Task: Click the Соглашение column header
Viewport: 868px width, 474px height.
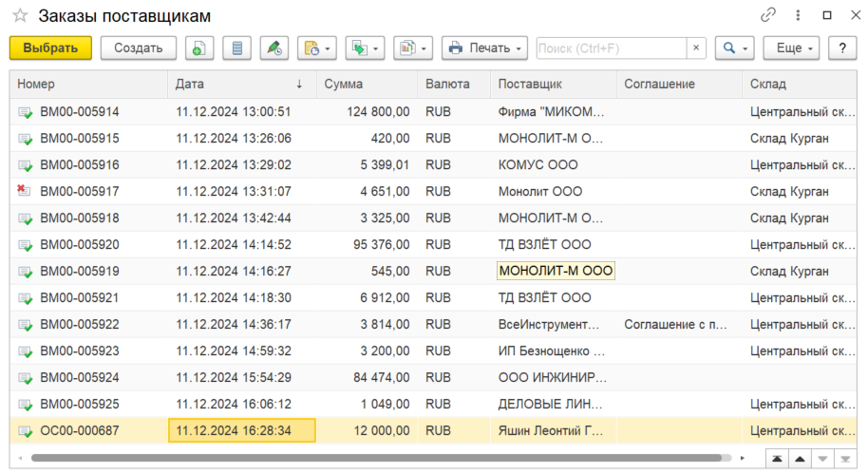Action: 679,85
